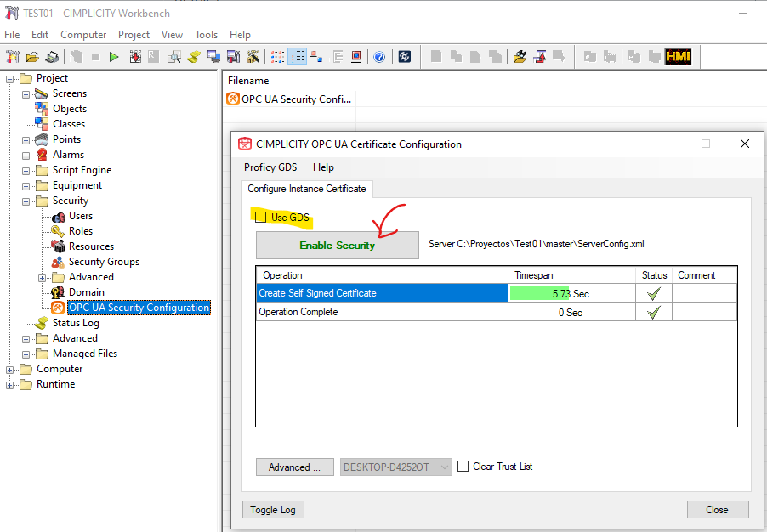Click the Close button in certificate dialog
This screenshot has width=767, height=532.
coord(717,510)
